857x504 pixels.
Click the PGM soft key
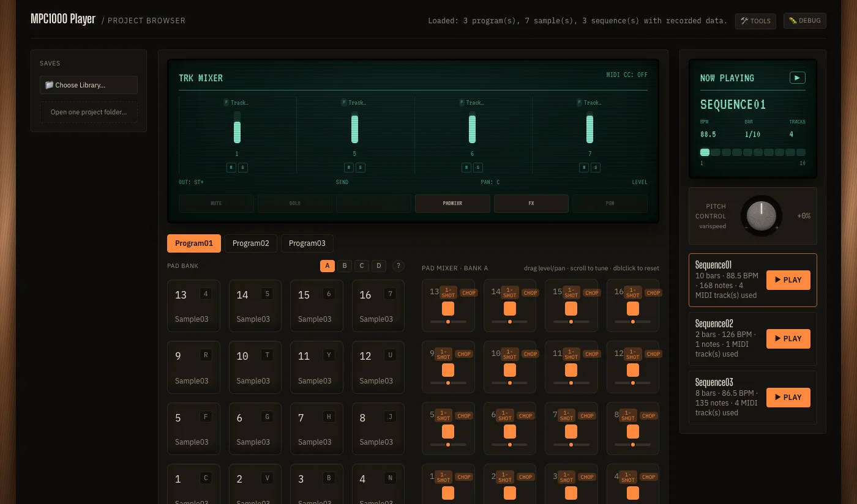click(610, 203)
